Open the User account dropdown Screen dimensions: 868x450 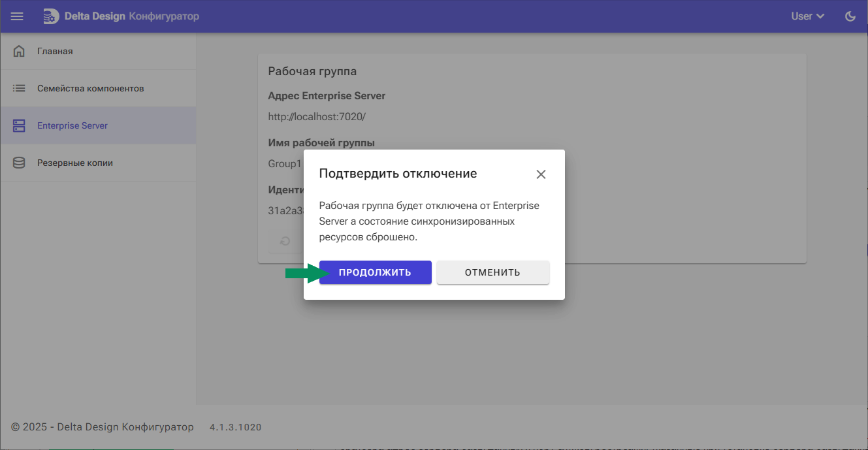point(802,16)
